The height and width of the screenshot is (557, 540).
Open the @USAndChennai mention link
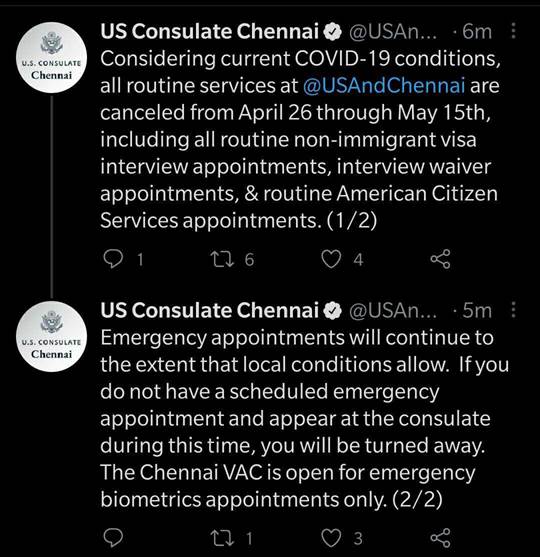[x=384, y=86]
